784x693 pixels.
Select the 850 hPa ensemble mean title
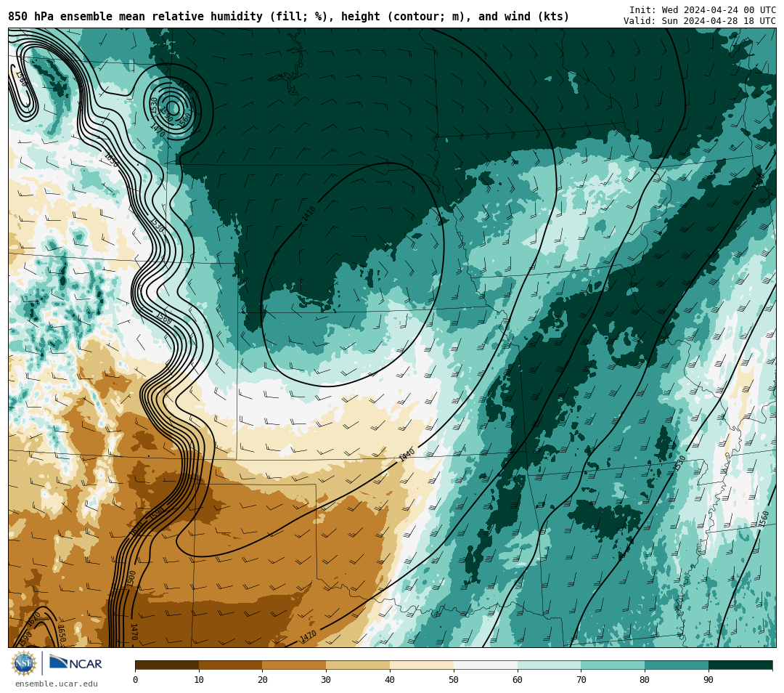[x=288, y=17]
